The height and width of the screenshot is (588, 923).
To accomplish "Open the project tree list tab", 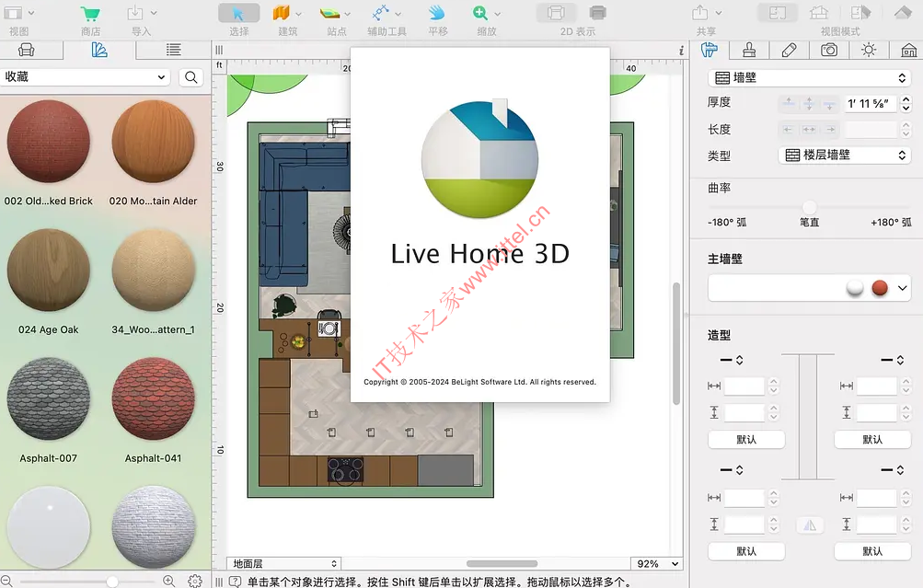I will coord(173,50).
